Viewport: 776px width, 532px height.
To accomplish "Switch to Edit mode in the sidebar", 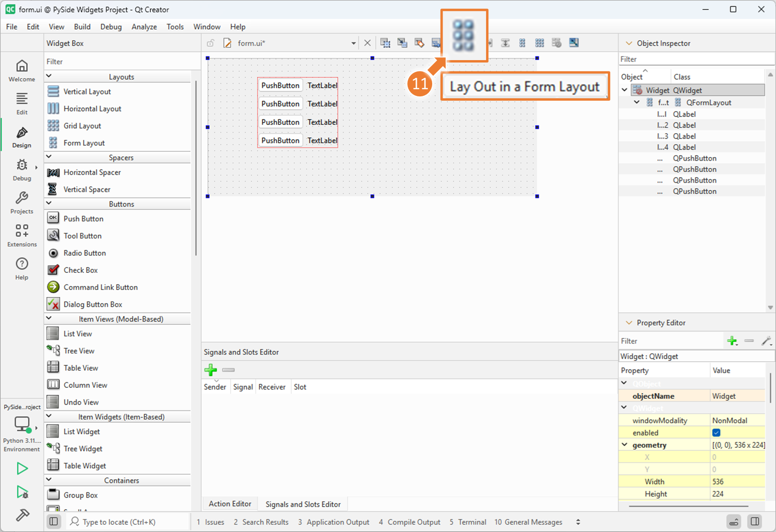I will (x=22, y=104).
